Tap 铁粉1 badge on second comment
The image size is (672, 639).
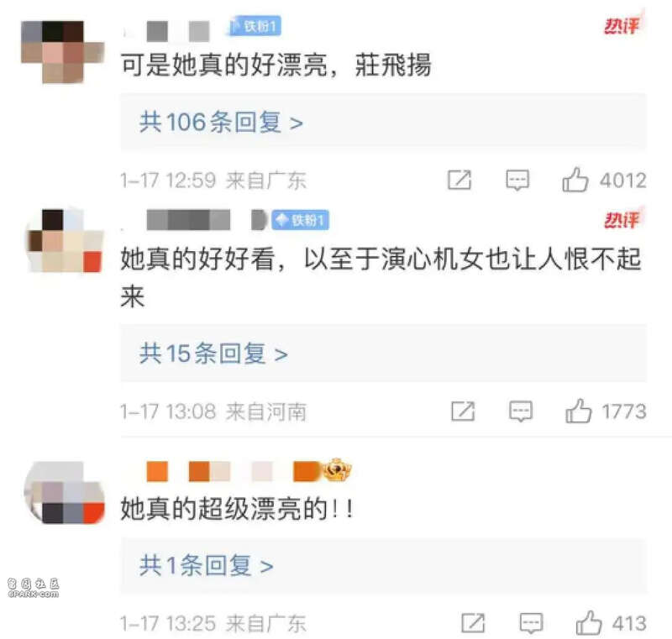(300, 220)
